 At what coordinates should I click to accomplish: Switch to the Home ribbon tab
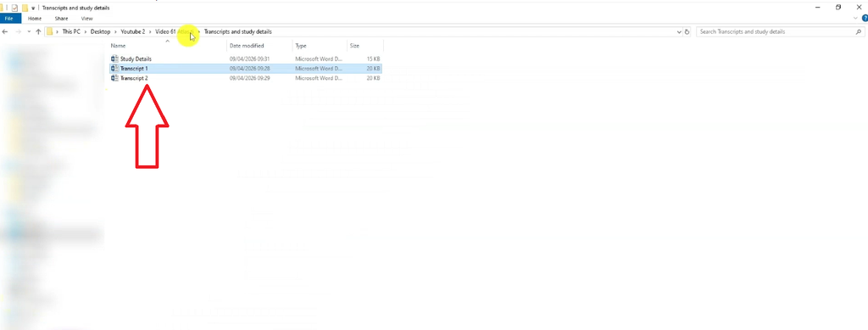pos(34,19)
